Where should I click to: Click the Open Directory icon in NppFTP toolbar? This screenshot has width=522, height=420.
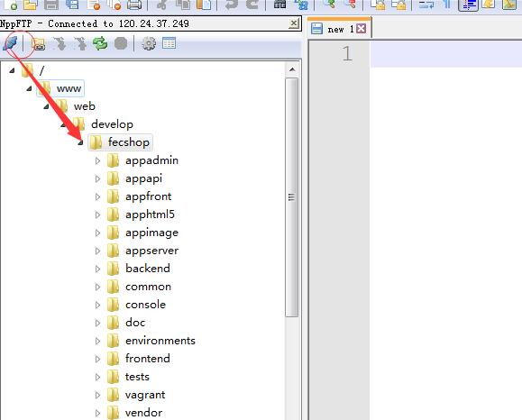(39, 43)
